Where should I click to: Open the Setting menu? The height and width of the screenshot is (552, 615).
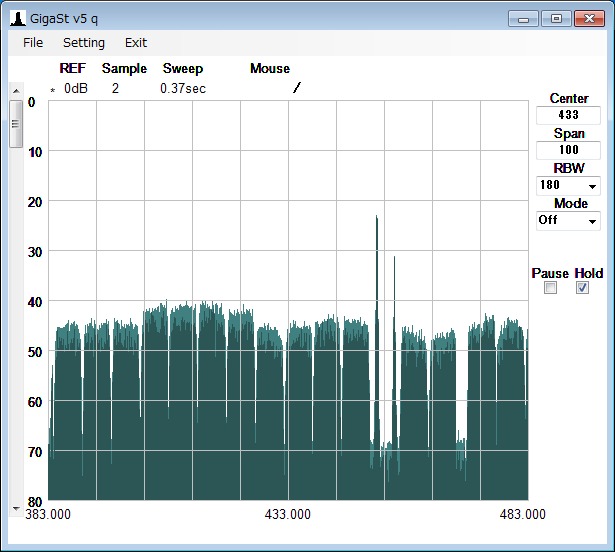(x=84, y=43)
